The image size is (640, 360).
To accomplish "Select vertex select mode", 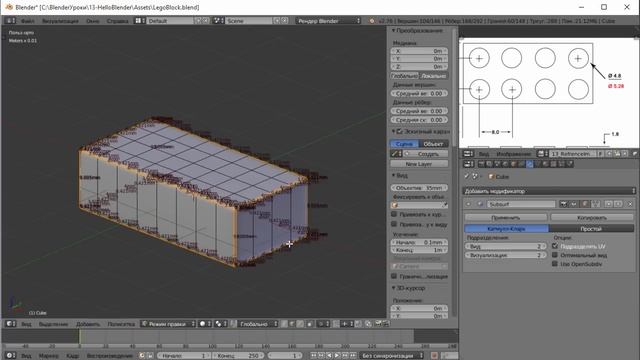I will click(x=284, y=324).
